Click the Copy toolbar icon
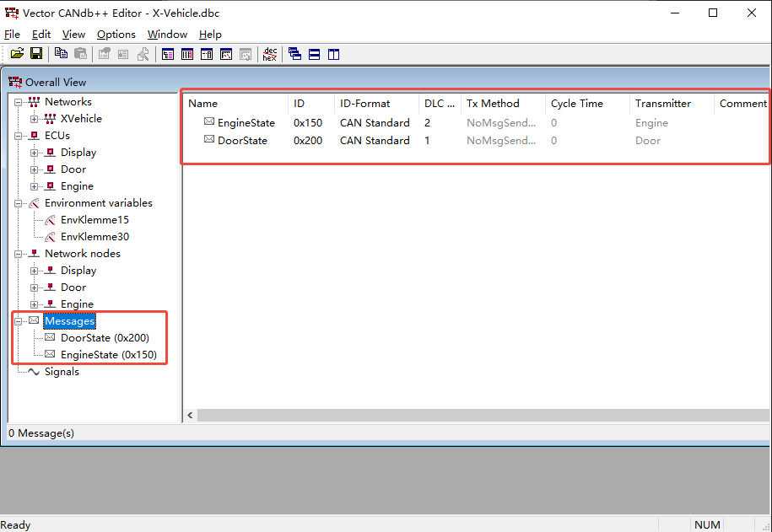This screenshot has width=772, height=532. pos(61,54)
